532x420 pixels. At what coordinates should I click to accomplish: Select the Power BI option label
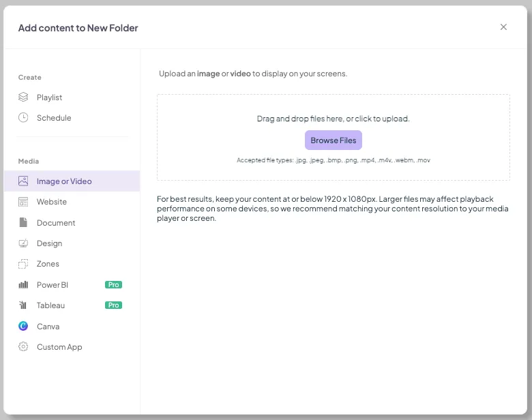tap(53, 284)
